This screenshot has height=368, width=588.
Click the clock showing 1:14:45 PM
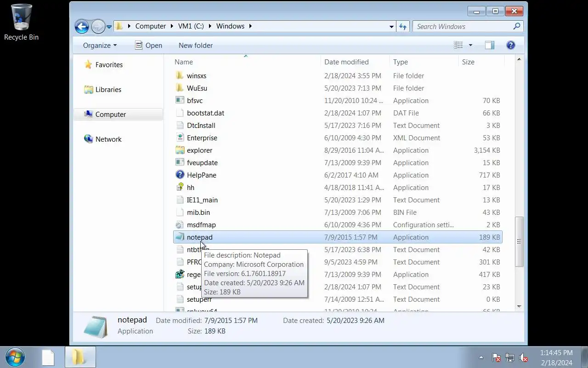click(556, 353)
